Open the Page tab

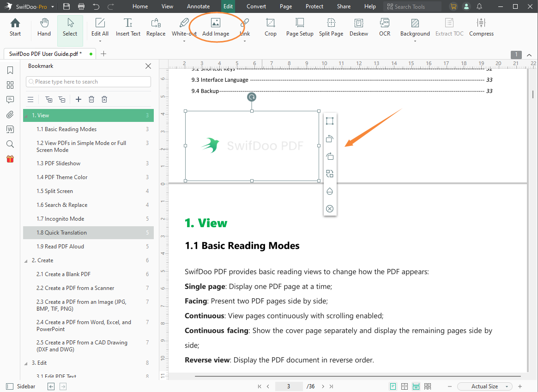(x=286, y=6)
